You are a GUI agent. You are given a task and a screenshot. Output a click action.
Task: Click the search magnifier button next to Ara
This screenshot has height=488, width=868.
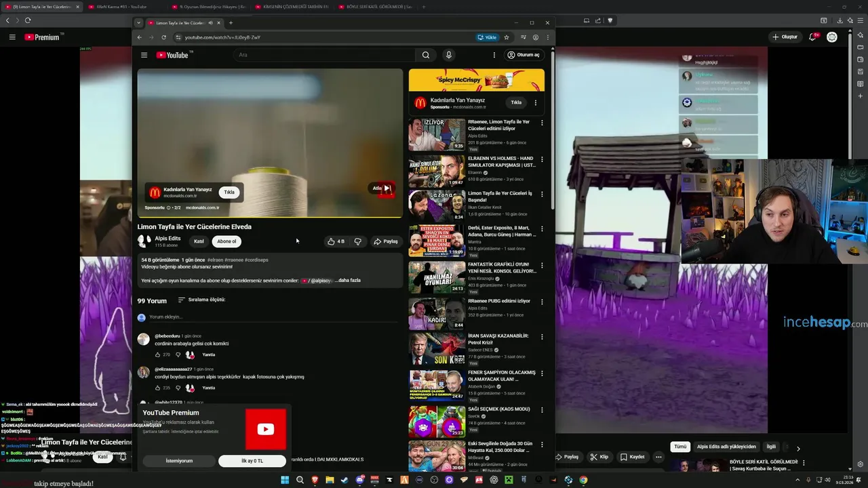(426, 55)
